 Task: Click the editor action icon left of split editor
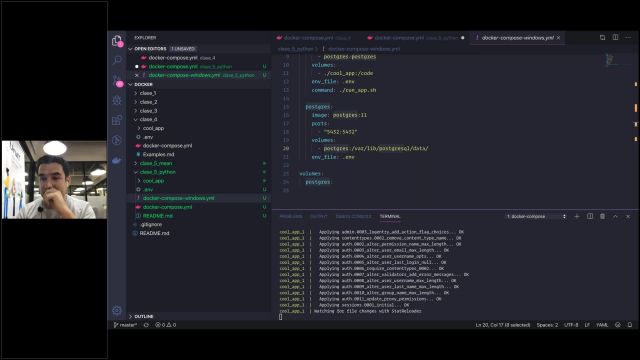[602, 38]
